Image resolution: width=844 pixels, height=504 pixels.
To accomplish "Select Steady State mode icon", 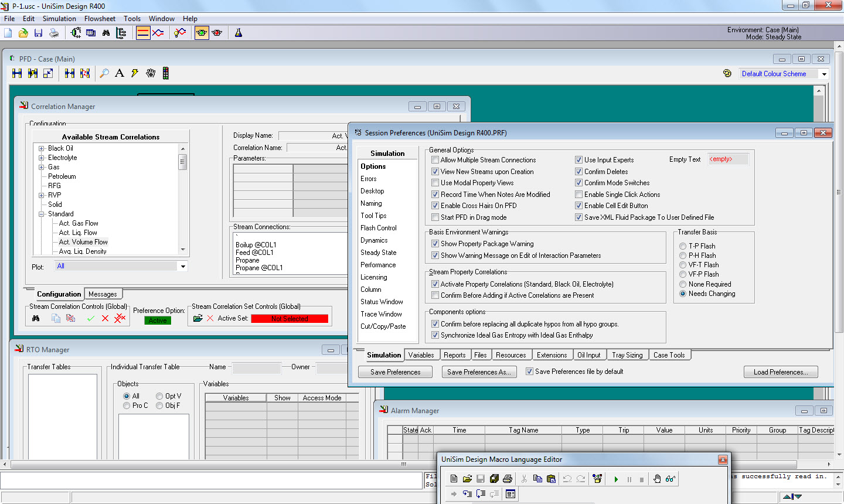I will tap(143, 33).
